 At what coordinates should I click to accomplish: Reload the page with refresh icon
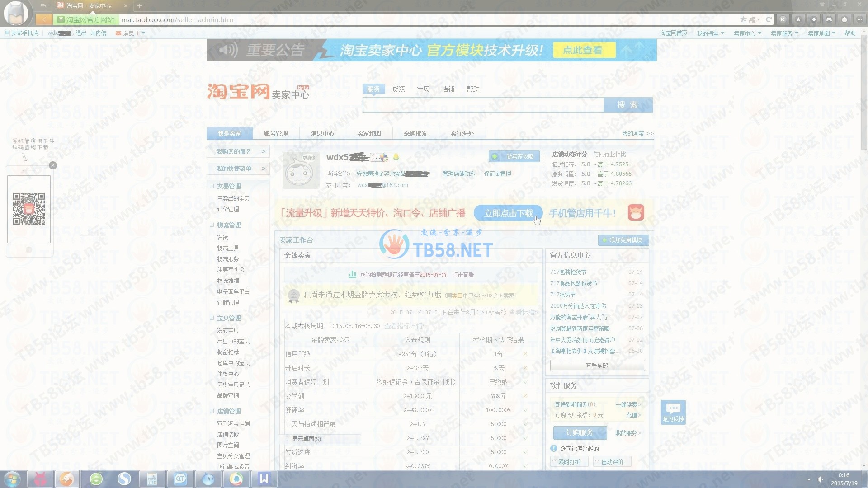[769, 19]
